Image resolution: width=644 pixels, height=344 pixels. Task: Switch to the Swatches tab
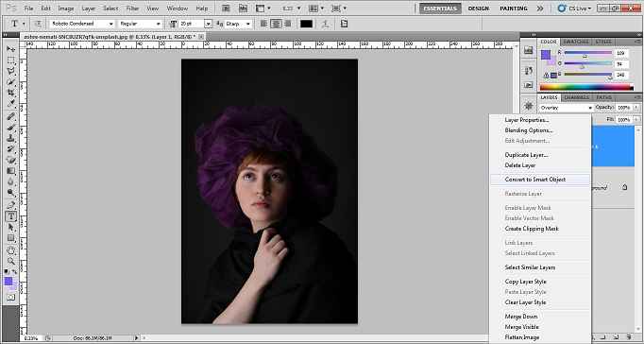(x=575, y=42)
